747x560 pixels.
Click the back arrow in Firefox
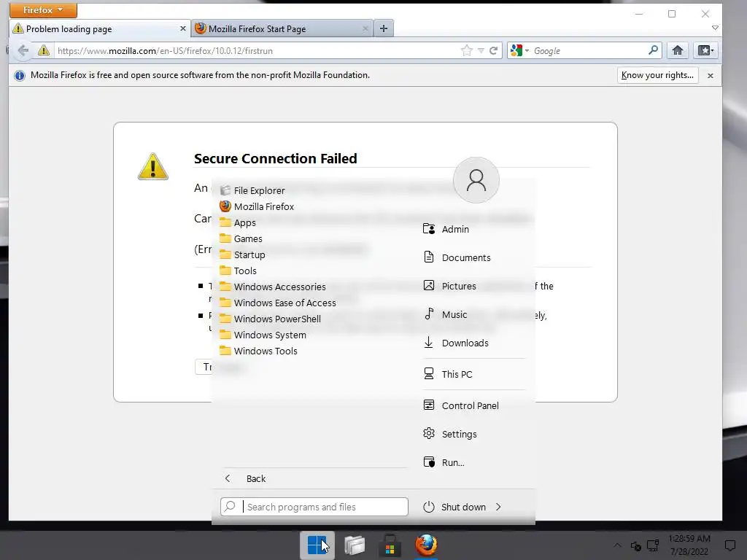[23, 50]
